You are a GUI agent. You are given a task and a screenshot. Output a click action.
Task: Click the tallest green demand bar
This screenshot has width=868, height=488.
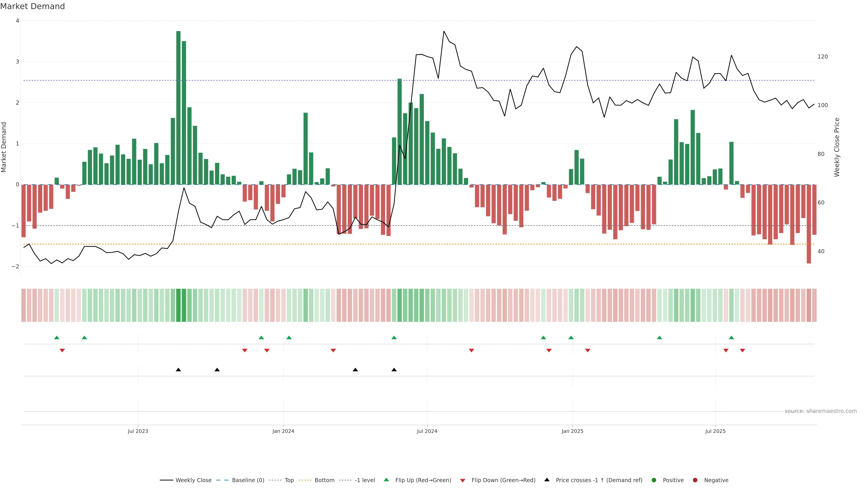(178, 108)
